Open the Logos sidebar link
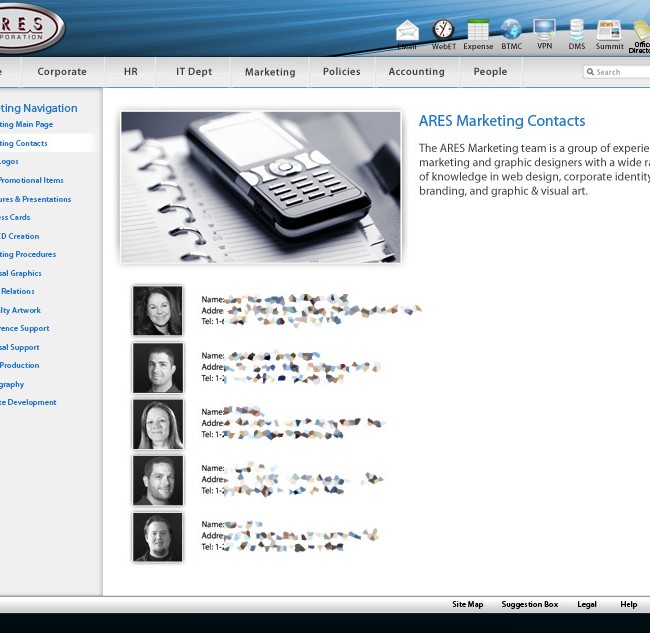The image size is (650, 633). (9, 161)
